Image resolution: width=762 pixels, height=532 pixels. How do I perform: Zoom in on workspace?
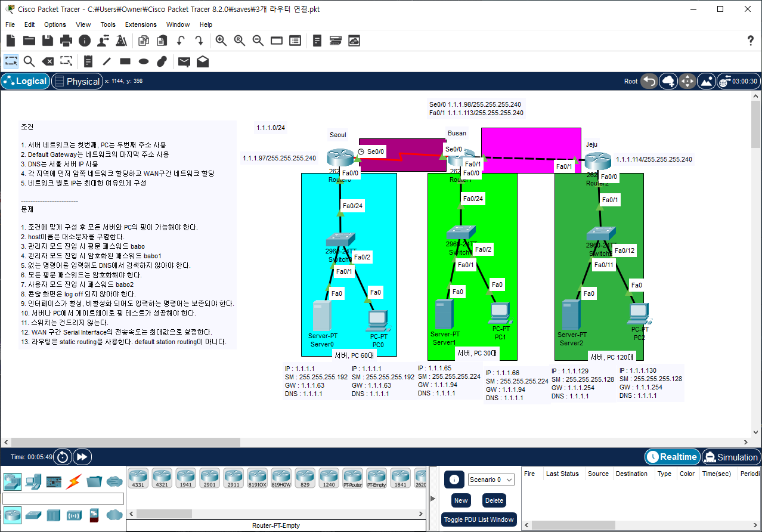221,41
